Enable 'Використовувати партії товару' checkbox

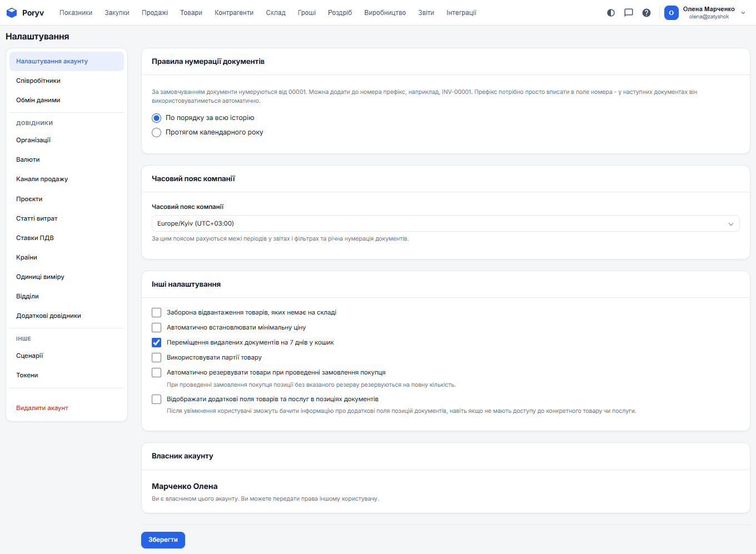click(157, 357)
